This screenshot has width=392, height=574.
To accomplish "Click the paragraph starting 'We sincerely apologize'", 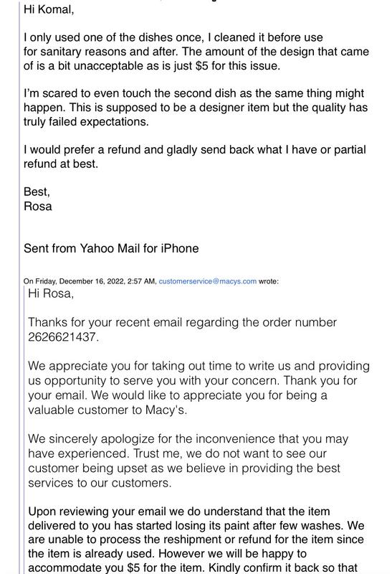I will (188, 461).
